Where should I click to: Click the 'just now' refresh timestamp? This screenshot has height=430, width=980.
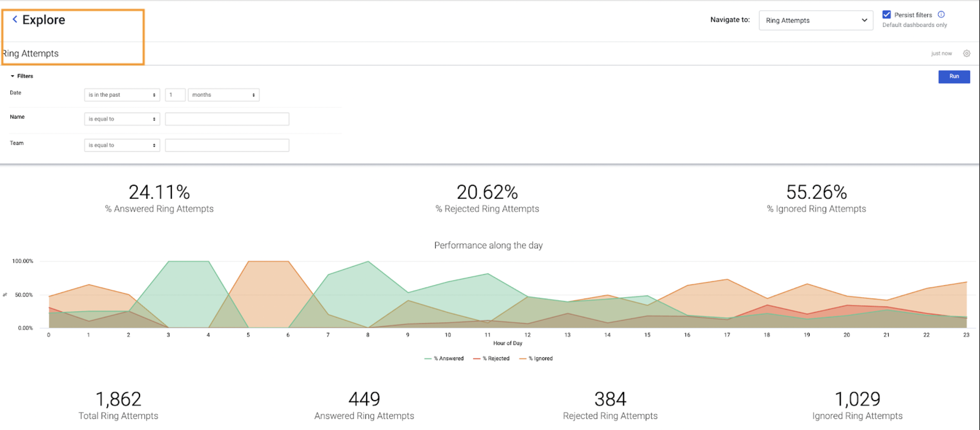pos(941,53)
